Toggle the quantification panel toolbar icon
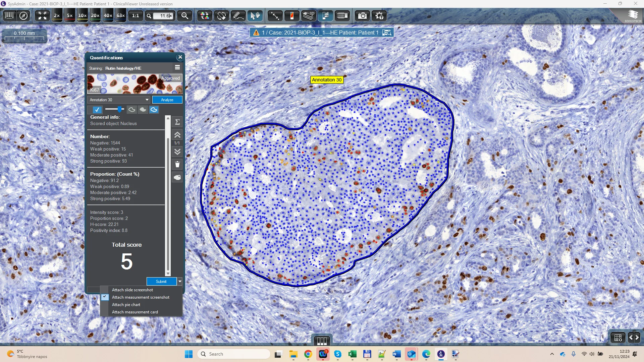Viewport: 644px width, 362px height. 325,16
